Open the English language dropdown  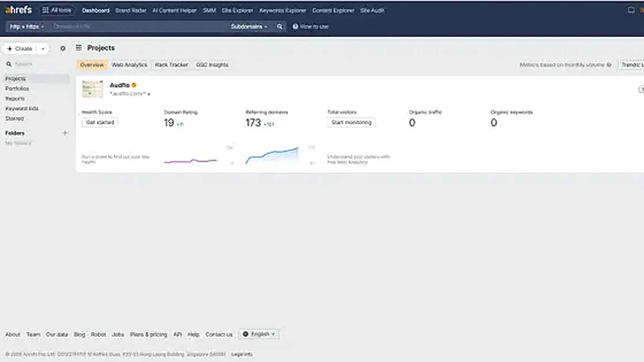(x=259, y=334)
